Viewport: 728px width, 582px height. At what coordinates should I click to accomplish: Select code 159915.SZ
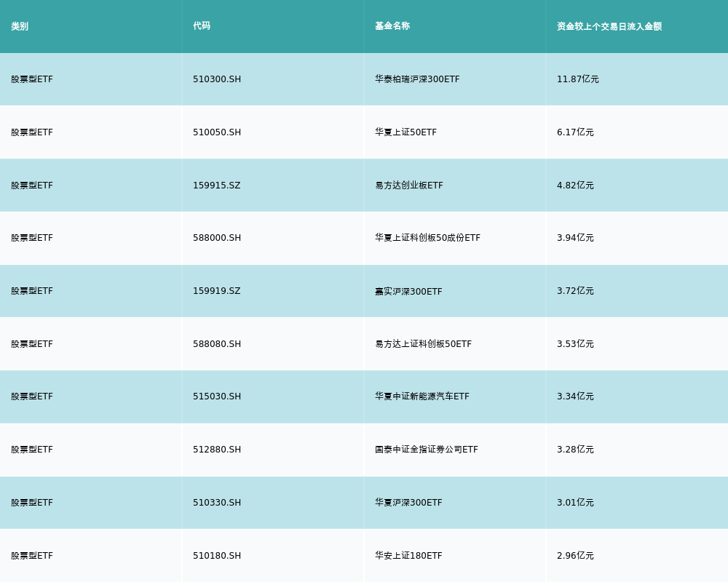click(x=217, y=186)
